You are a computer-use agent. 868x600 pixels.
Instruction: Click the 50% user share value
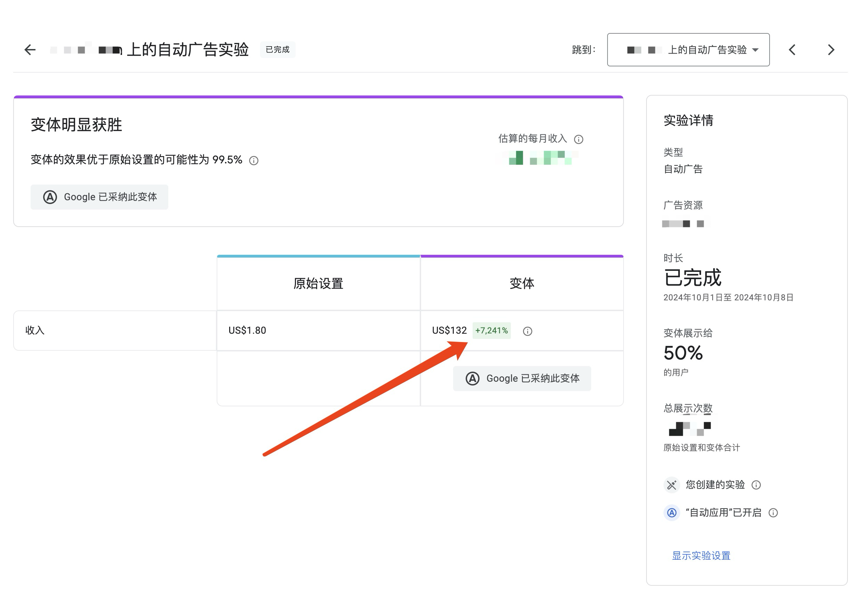[683, 352]
